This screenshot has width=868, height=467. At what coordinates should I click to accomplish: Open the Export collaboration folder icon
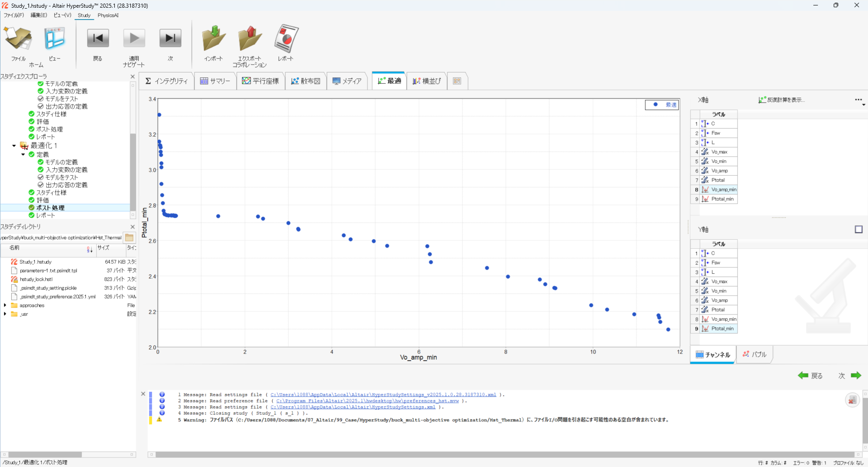(x=250, y=39)
